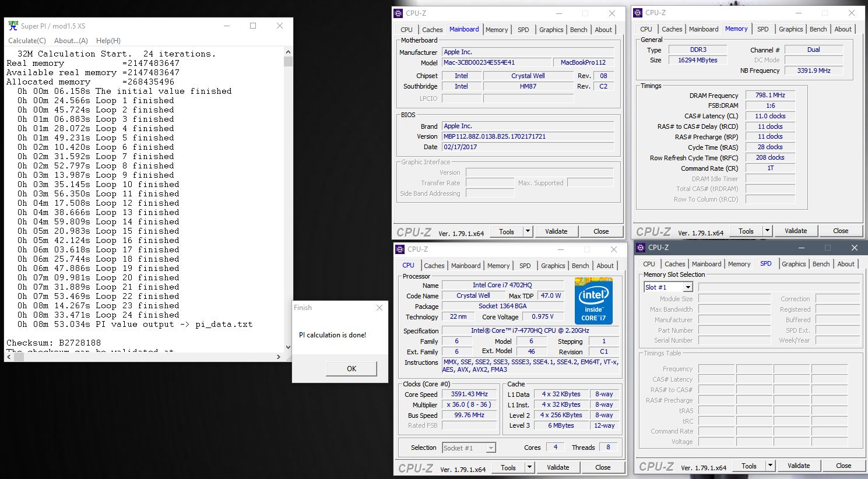Expand Tools dropdown arrow in CPU window
This screenshot has height=479, width=868.
click(x=529, y=467)
